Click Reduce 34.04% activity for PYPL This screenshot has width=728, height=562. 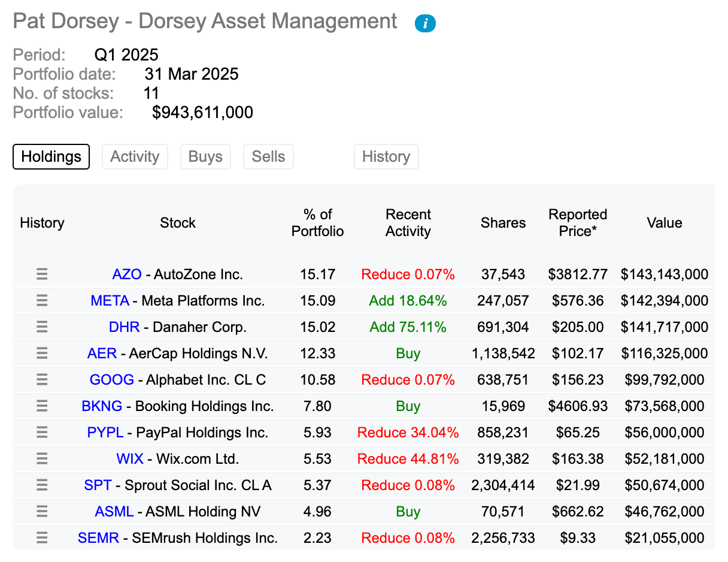[x=408, y=433]
